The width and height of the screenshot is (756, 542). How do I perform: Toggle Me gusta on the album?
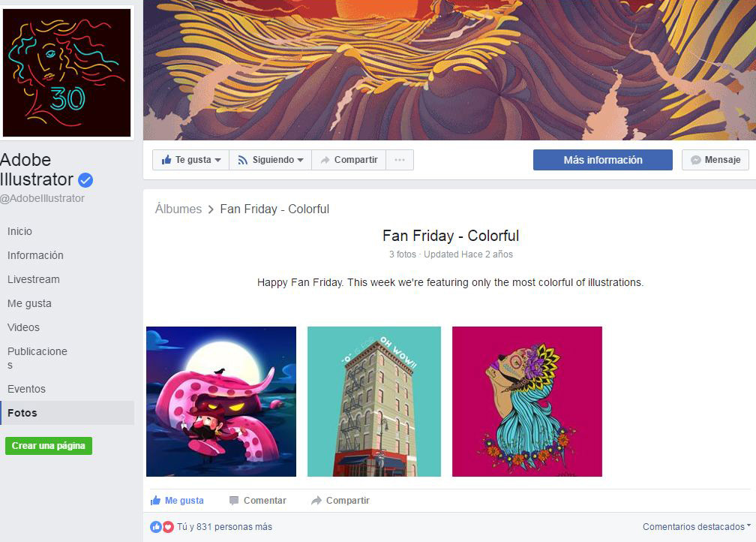[x=177, y=501]
